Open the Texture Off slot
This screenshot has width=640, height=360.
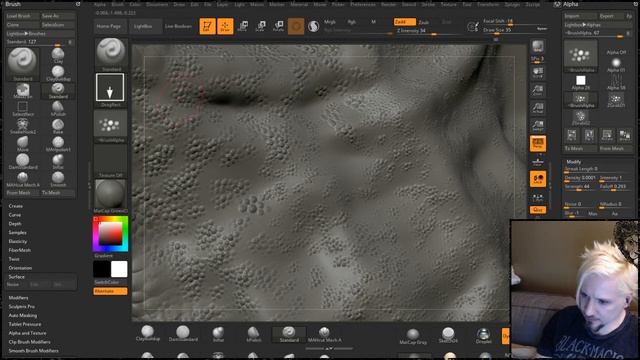click(110, 161)
